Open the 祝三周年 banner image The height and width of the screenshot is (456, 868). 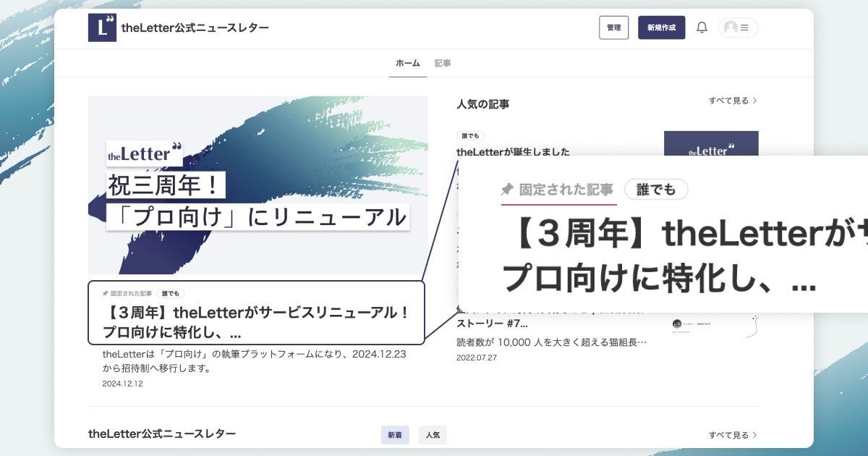tap(258, 185)
